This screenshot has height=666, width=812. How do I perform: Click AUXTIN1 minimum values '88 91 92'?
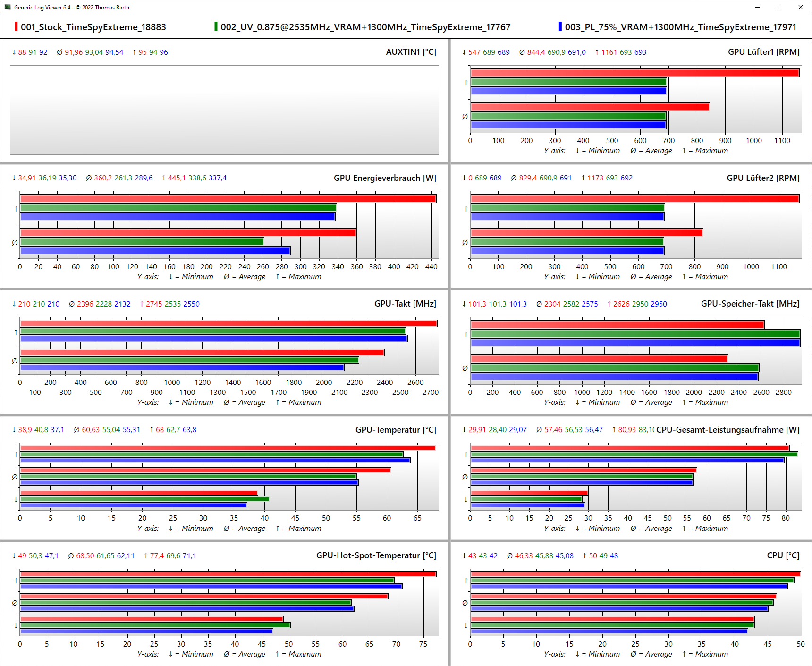point(33,52)
